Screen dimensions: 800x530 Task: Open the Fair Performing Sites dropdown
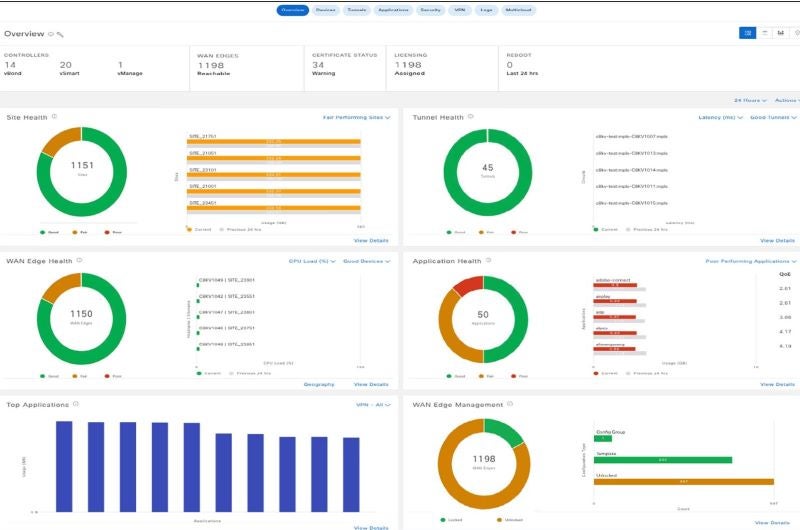click(x=357, y=117)
